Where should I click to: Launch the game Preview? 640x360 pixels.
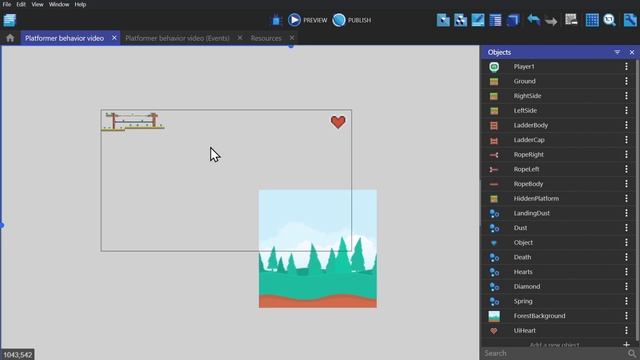coord(307,20)
